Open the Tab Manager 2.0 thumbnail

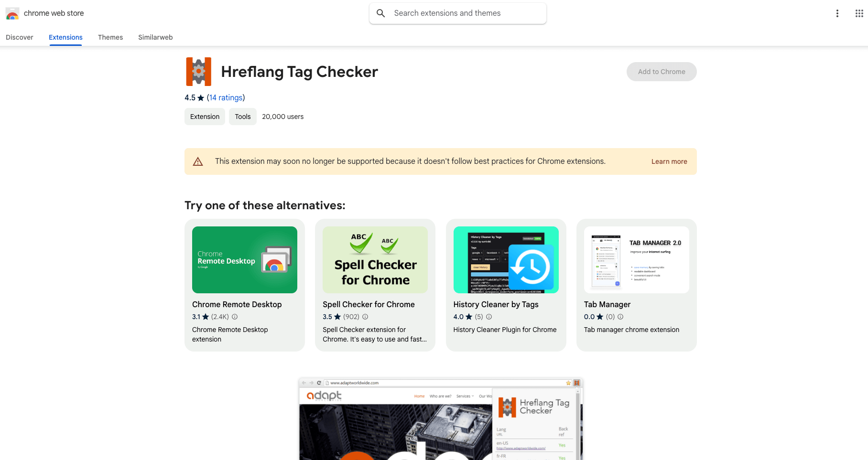coord(637,260)
